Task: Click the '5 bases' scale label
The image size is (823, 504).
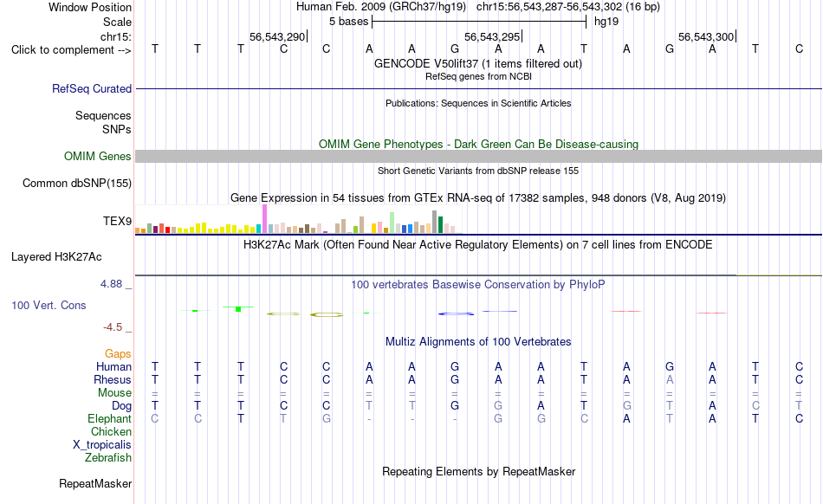Action: (x=348, y=22)
